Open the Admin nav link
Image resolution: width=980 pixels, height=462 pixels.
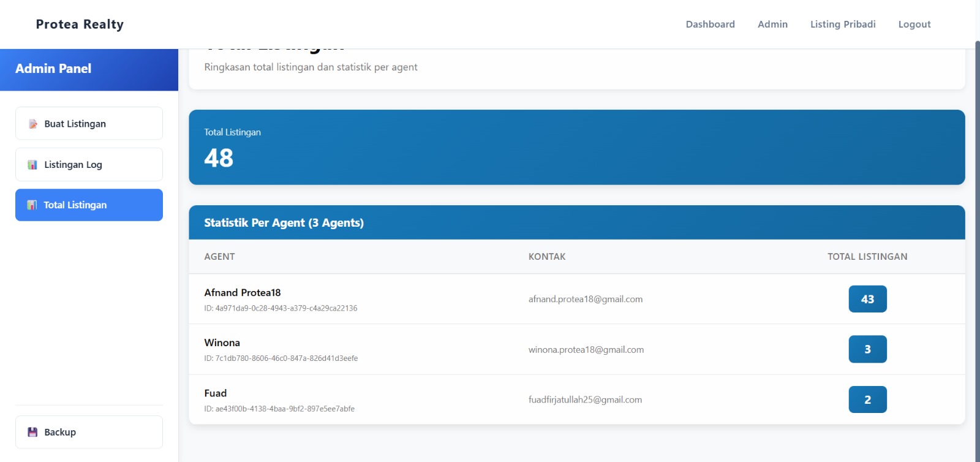tap(773, 25)
